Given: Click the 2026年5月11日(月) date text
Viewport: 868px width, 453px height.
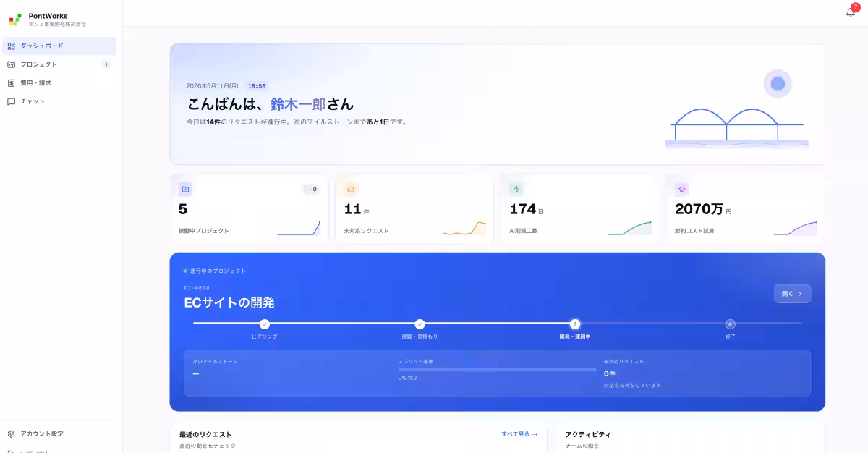Looking at the screenshot, I should (213, 86).
